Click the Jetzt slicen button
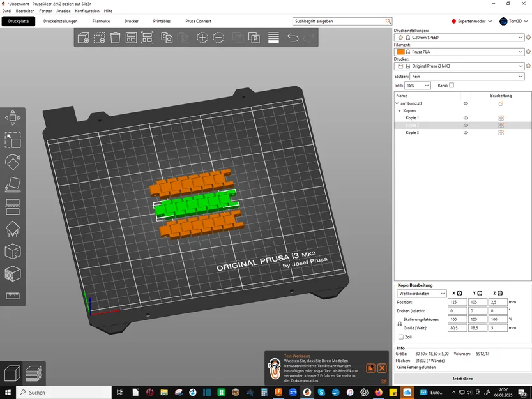532x399 pixels. 462,379
